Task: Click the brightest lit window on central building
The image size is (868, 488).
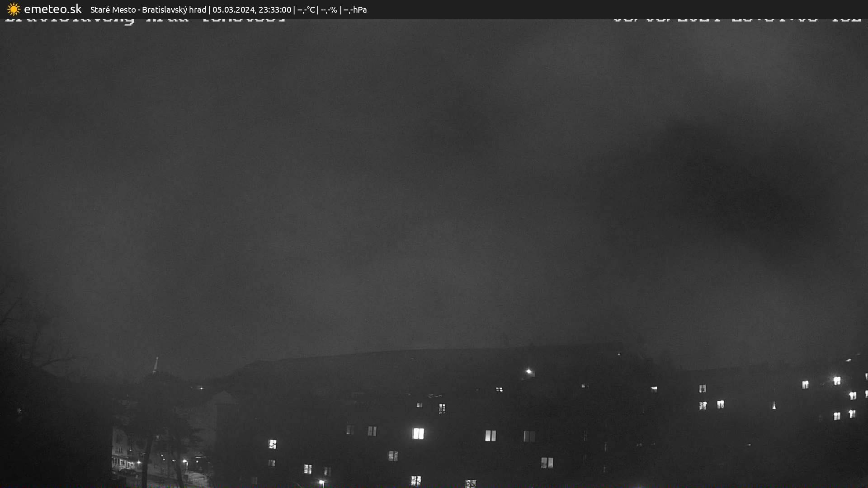Action: point(418,434)
